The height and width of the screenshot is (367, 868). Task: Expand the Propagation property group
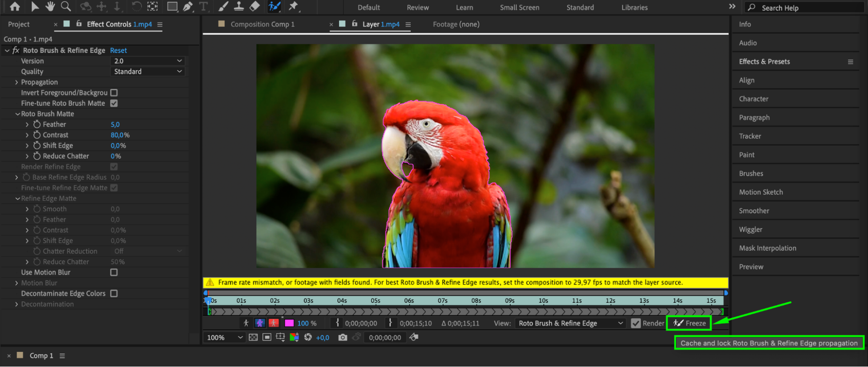click(x=17, y=82)
